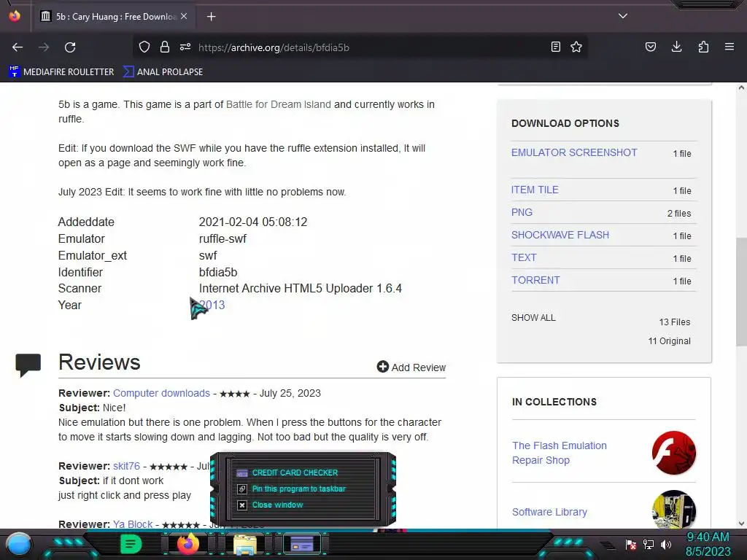Image resolution: width=747 pixels, height=560 pixels.
Task: Download ITEM TILE file
Action: pos(535,190)
